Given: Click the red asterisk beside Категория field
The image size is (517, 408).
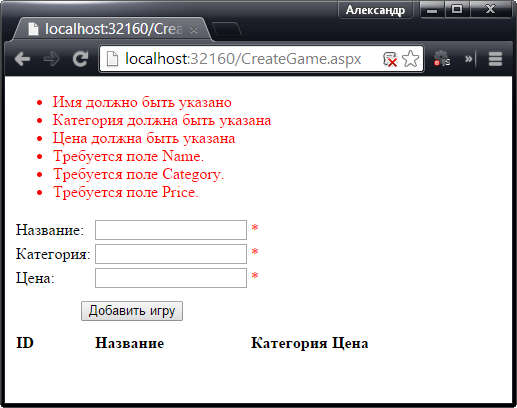Looking at the screenshot, I should pos(255,252).
